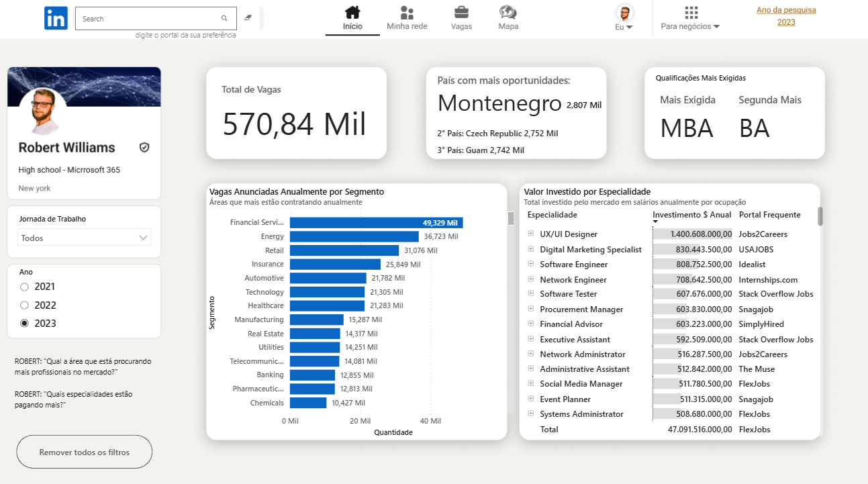
Task: Open Minha rede people icon
Action: click(x=407, y=13)
